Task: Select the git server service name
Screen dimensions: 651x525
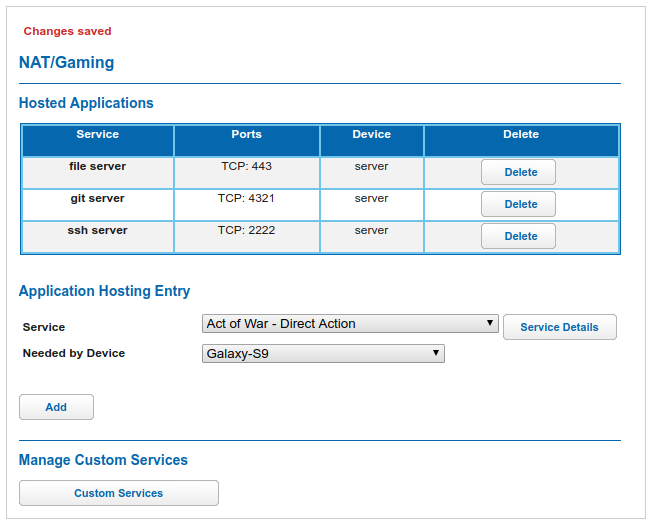Action: click(x=98, y=198)
